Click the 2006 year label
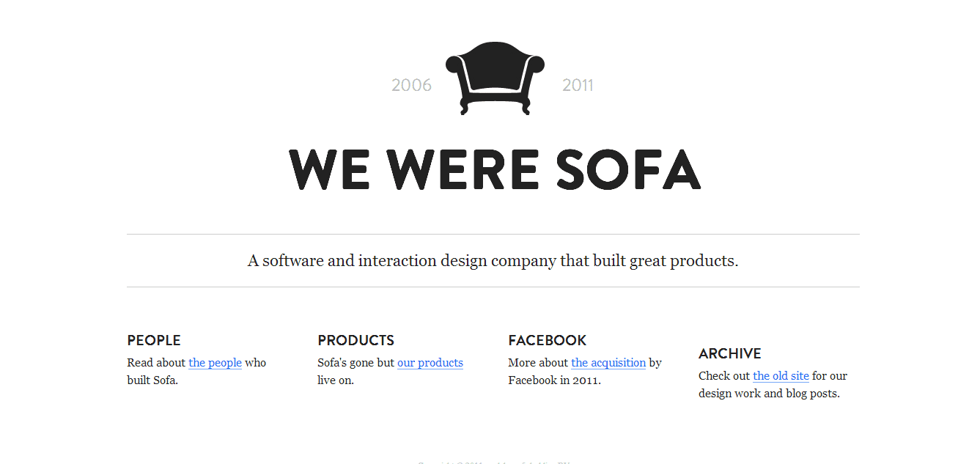 point(411,85)
